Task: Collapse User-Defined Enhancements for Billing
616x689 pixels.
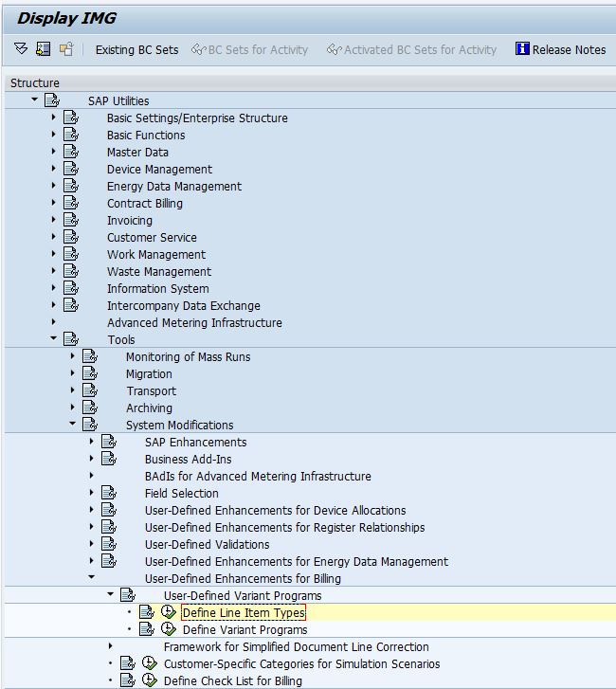Action: [x=91, y=577]
